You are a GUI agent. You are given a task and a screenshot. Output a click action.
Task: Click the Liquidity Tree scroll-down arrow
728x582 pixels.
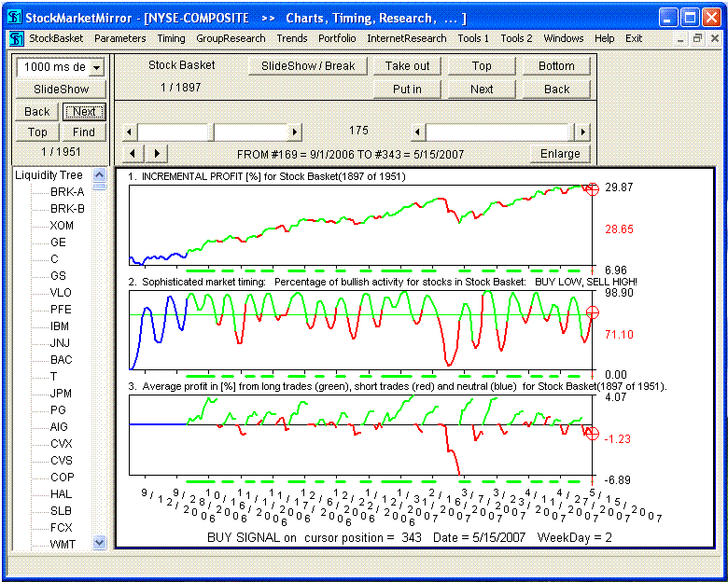pos(99,542)
